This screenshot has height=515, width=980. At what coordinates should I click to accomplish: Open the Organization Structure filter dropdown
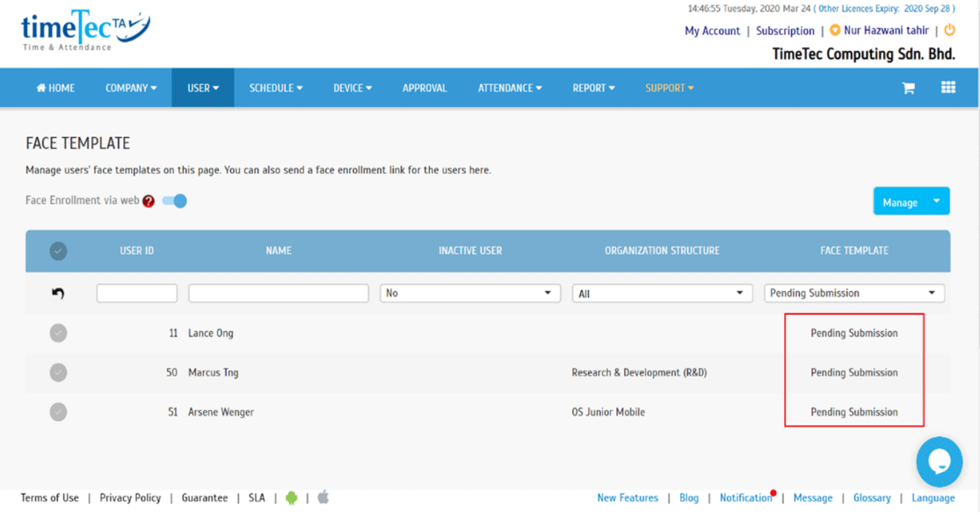[x=662, y=294]
